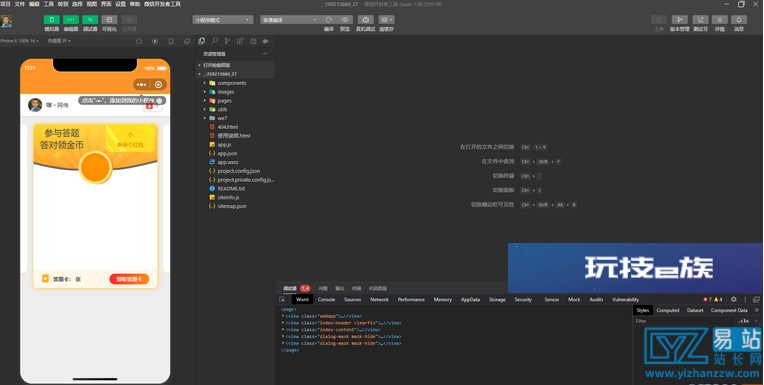Viewport: 764px width, 385px height.
Task: Click the red error count indicator
Action: coord(707,299)
